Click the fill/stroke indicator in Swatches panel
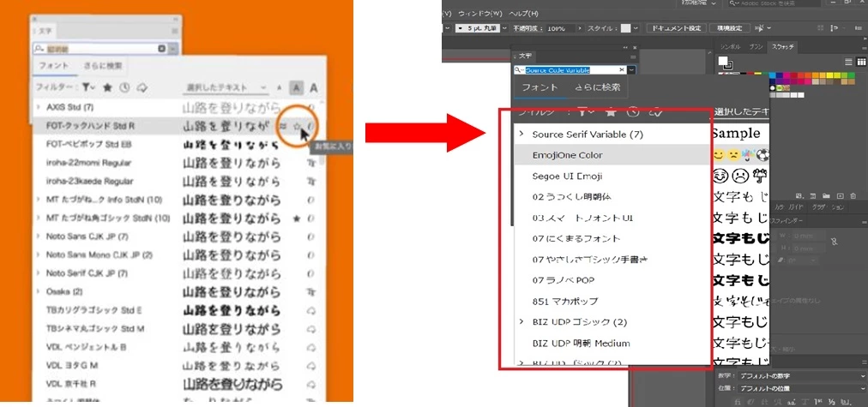This screenshot has width=868, height=407. click(x=725, y=63)
